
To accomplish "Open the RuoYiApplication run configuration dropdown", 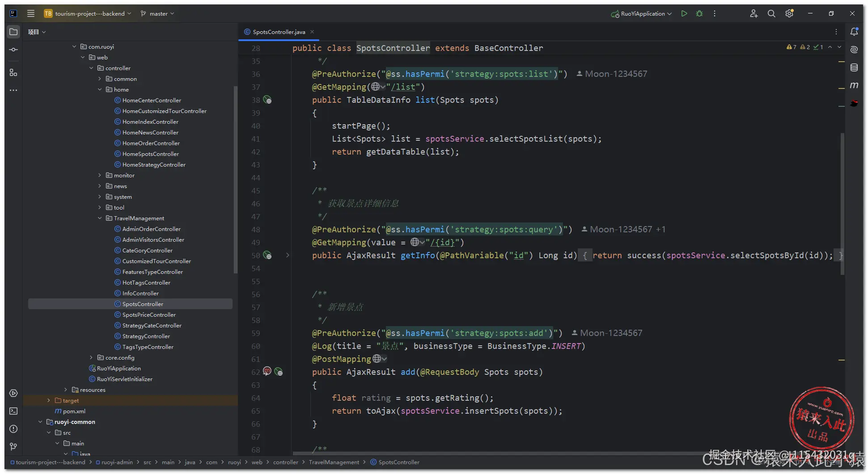I will coord(642,13).
